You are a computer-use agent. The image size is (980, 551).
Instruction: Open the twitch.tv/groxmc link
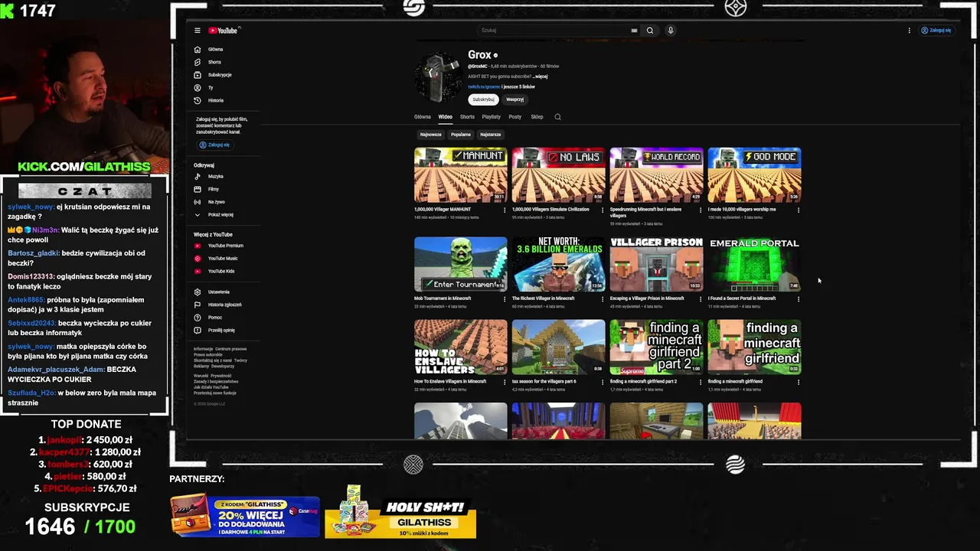[484, 87]
